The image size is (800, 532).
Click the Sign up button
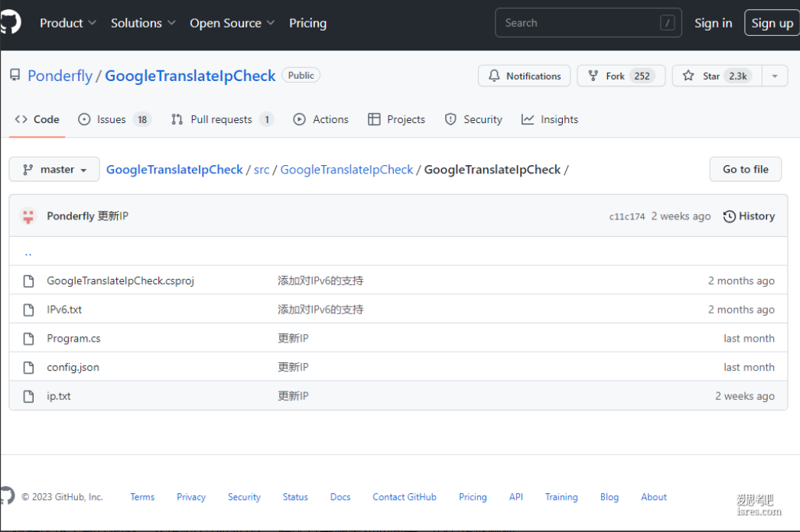(772, 23)
